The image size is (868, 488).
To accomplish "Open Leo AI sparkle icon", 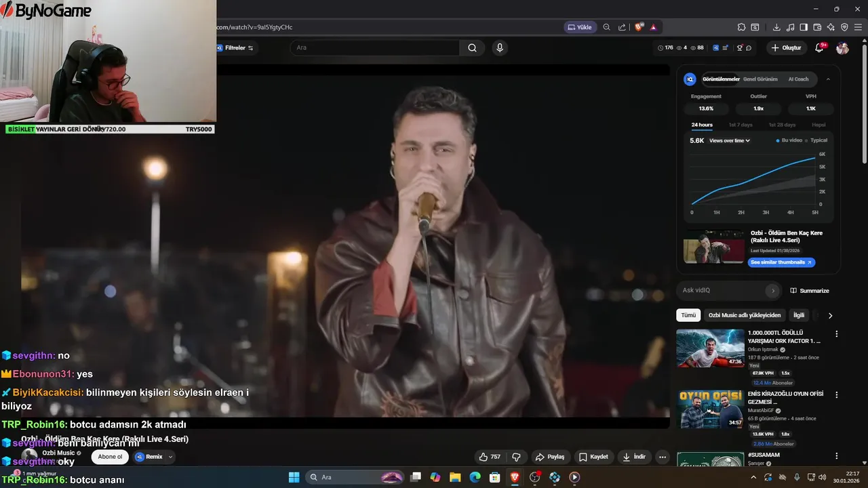I will [831, 27].
